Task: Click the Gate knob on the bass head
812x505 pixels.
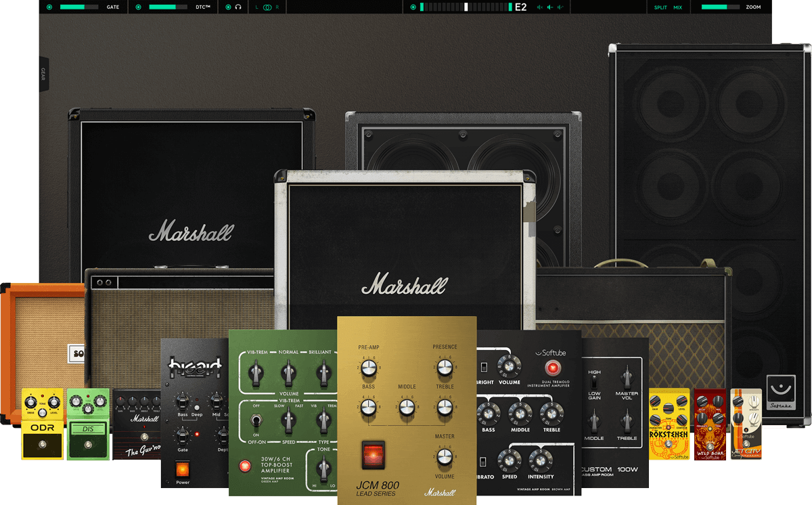Action: click(x=182, y=434)
